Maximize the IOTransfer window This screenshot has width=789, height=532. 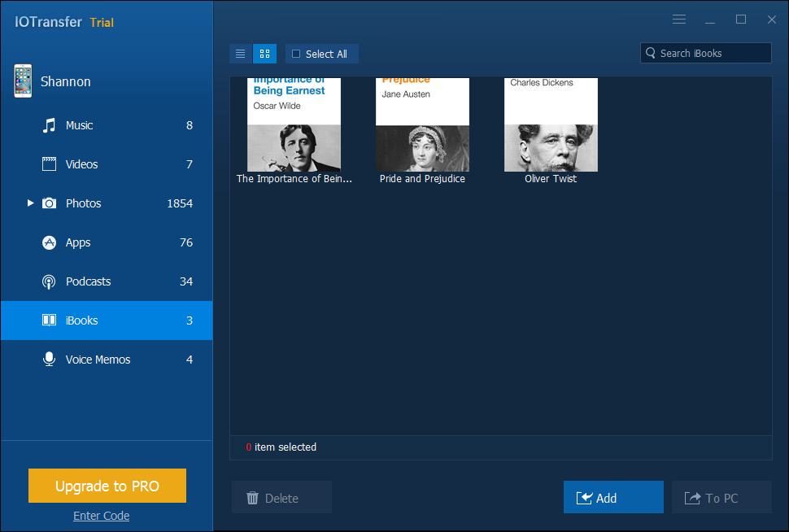pyautogui.click(x=741, y=20)
